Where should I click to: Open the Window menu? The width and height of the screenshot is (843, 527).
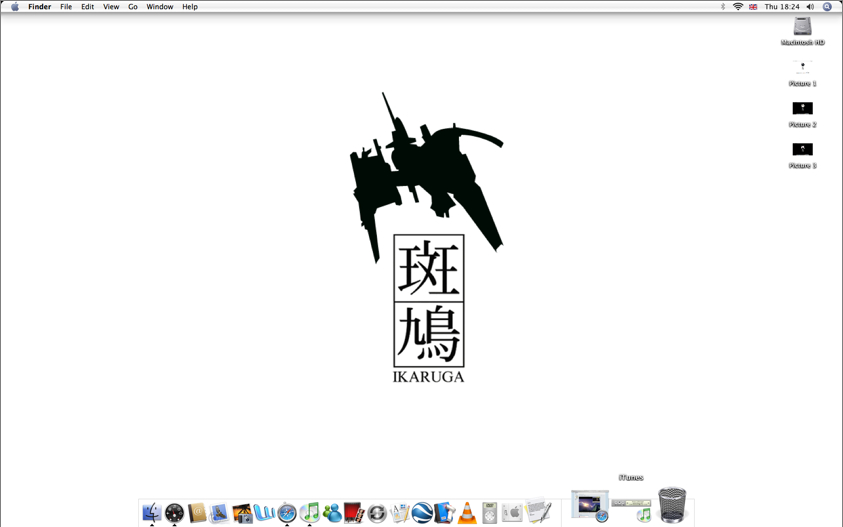point(160,6)
